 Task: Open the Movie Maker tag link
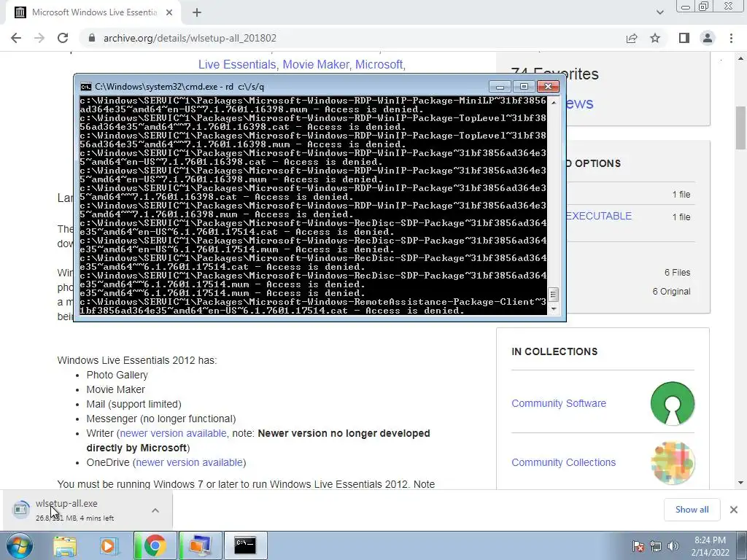pos(315,64)
